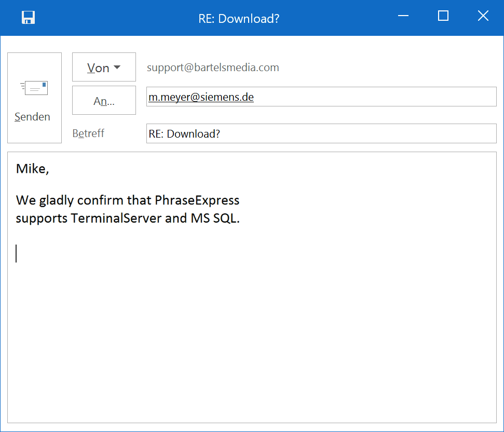Maximize the email window
This screenshot has width=504, height=432.
point(443,16)
